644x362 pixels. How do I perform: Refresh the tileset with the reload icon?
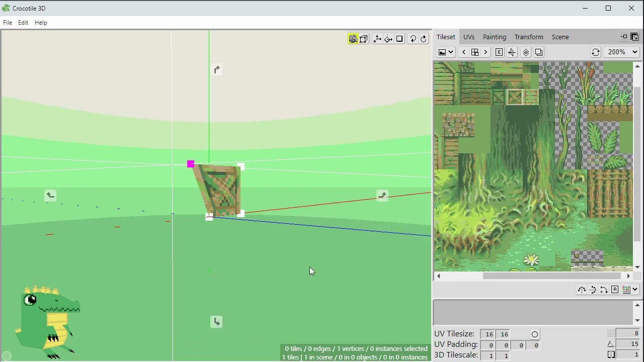click(595, 52)
